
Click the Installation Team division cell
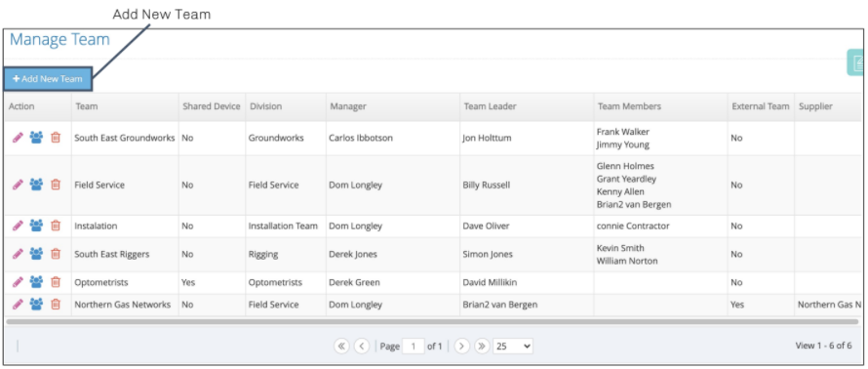tap(283, 226)
